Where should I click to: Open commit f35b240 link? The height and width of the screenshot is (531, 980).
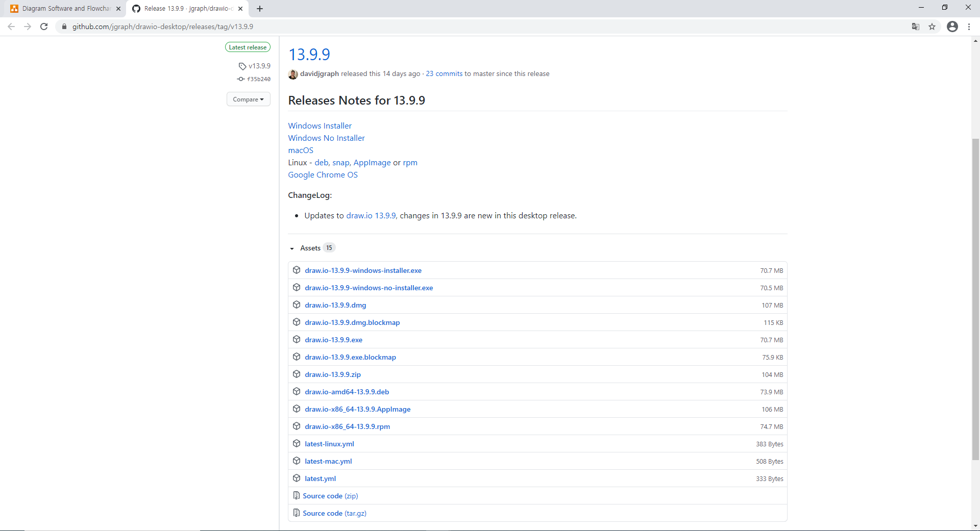click(259, 79)
